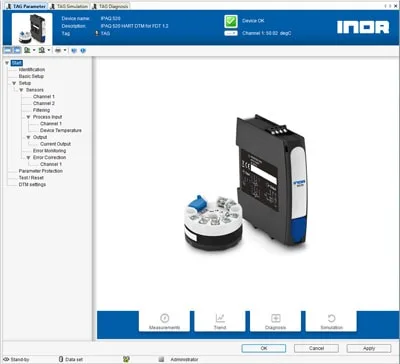Click the tag icon beside TAG value
400x364 pixels.
click(x=97, y=33)
